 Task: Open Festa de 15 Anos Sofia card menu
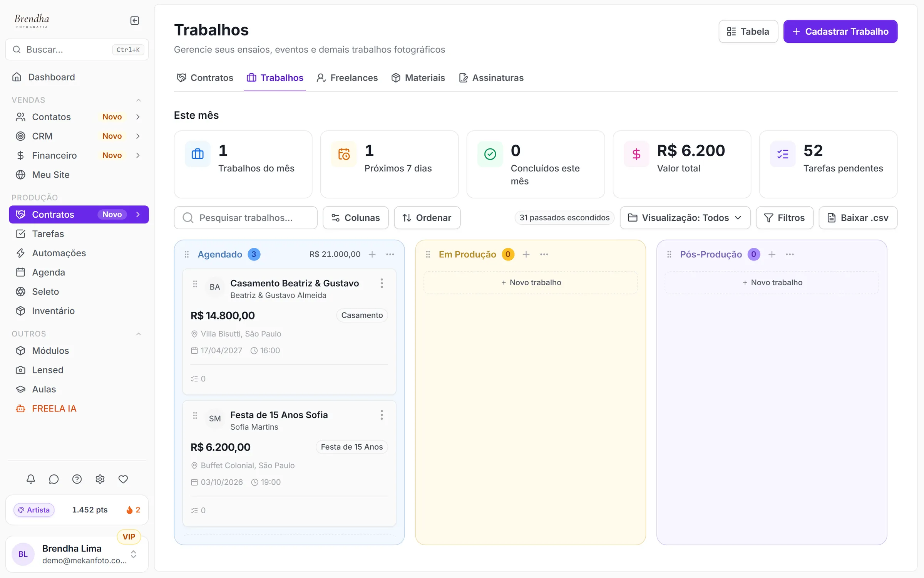tap(382, 415)
